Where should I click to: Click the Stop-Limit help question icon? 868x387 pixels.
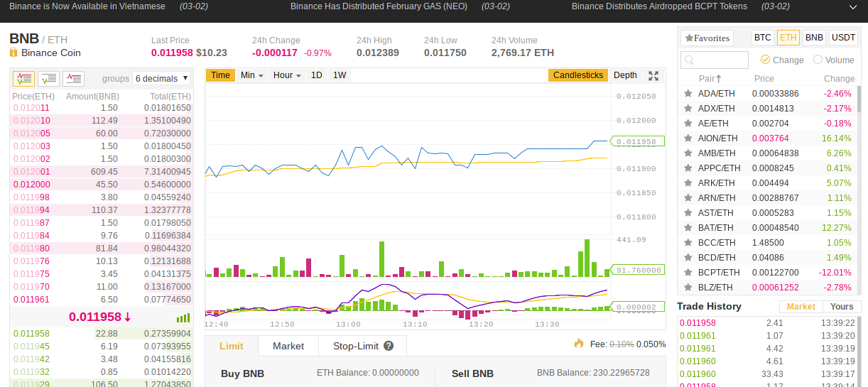tap(389, 346)
